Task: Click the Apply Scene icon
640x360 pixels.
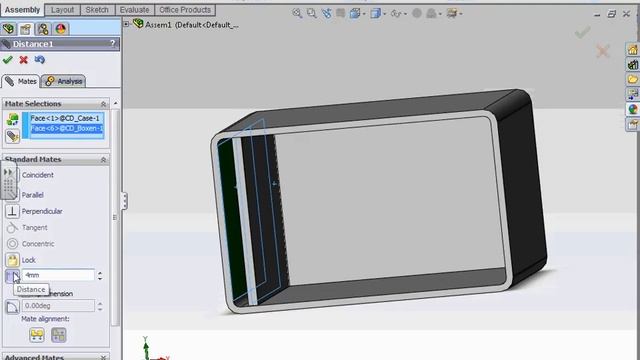Action: [x=431, y=13]
